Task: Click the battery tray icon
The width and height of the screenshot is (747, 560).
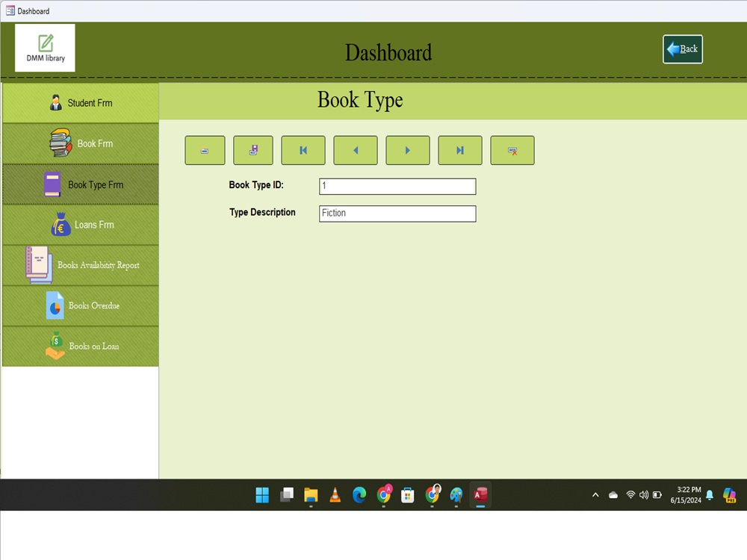Action: [x=657, y=495]
